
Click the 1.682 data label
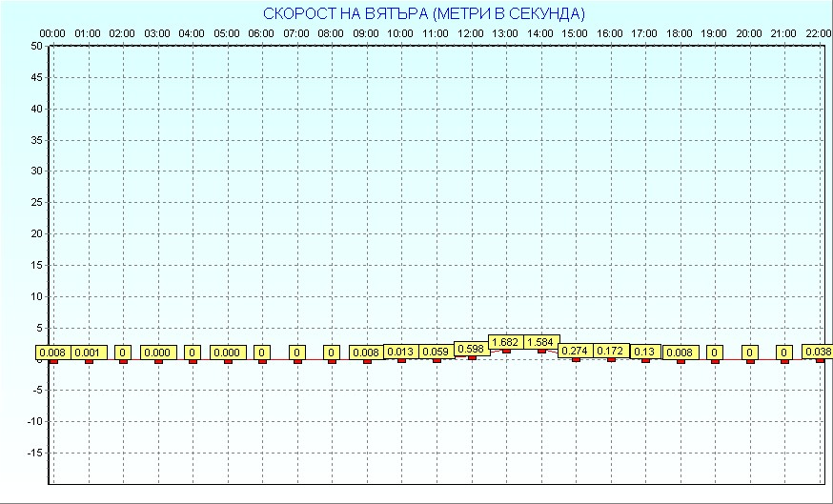pos(505,342)
